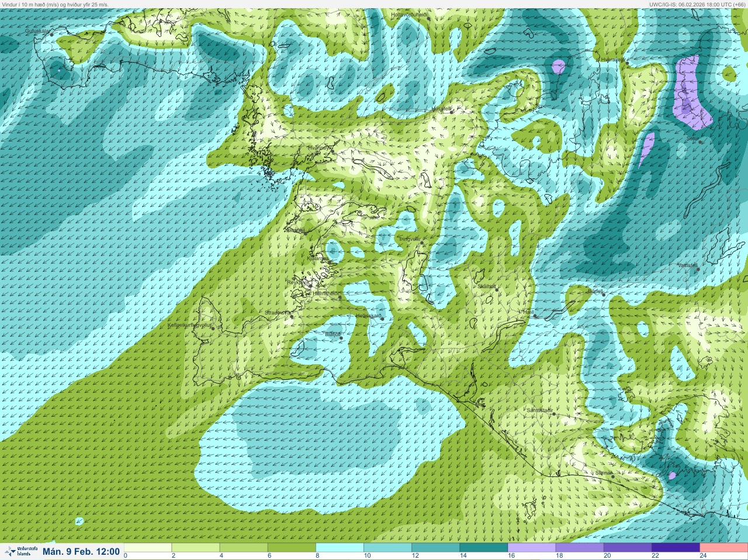Select the 20–22 m/s legend color
748x560 pixels.
(x=628, y=548)
